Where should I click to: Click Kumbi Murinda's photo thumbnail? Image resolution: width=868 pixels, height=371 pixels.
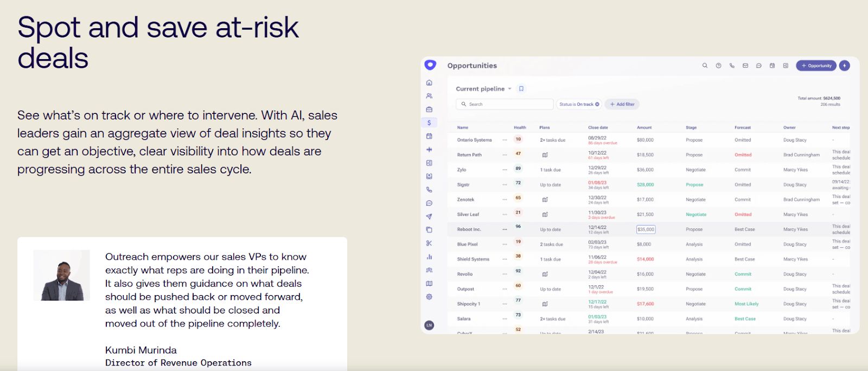pyautogui.click(x=61, y=275)
